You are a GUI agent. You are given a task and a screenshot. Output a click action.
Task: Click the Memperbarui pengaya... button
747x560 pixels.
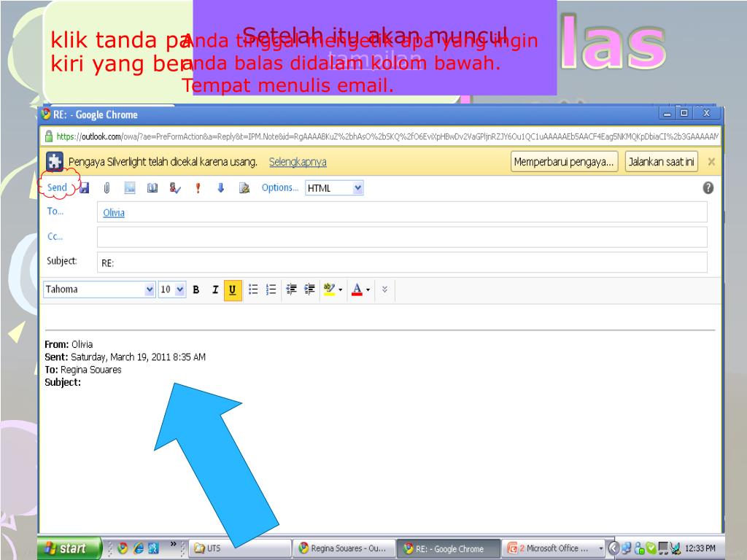tap(564, 162)
